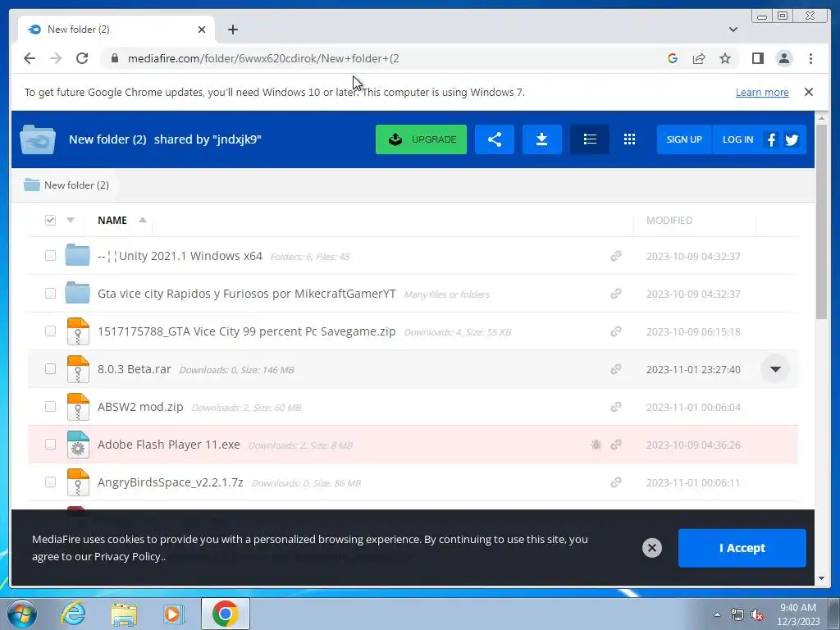Open a new tab with plus button
The width and height of the screenshot is (840, 630).
(x=232, y=30)
